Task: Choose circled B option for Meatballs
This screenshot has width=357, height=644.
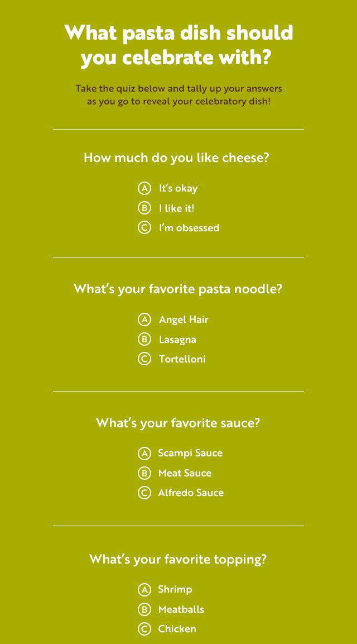Action: point(144,609)
